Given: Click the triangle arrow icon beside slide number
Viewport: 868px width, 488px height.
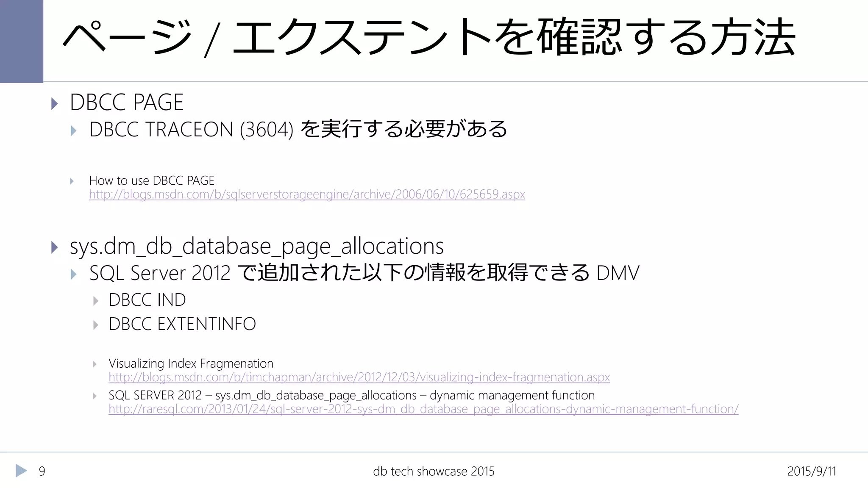Looking at the screenshot, I should [x=21, y=471].
